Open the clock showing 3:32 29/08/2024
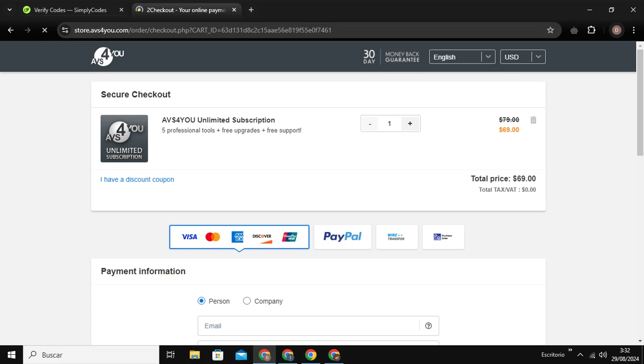This screenshot has height=364, width=644. 625,355
